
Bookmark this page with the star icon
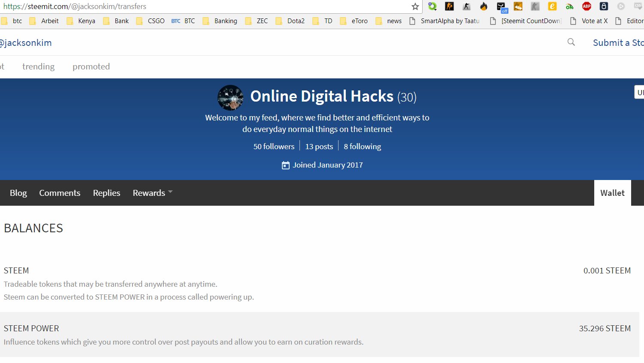tap(415, 6)
